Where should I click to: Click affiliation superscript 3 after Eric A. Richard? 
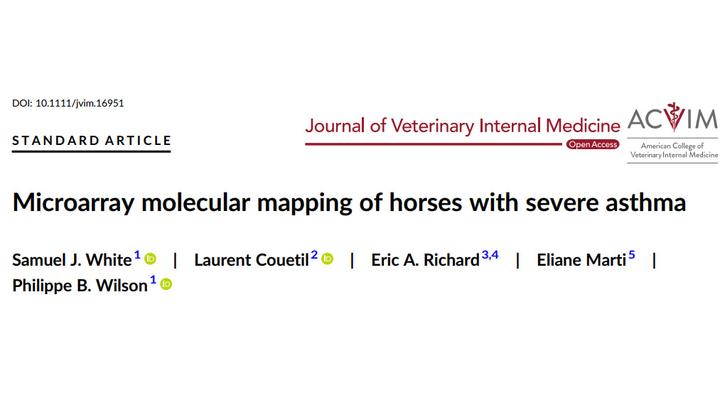485,256
